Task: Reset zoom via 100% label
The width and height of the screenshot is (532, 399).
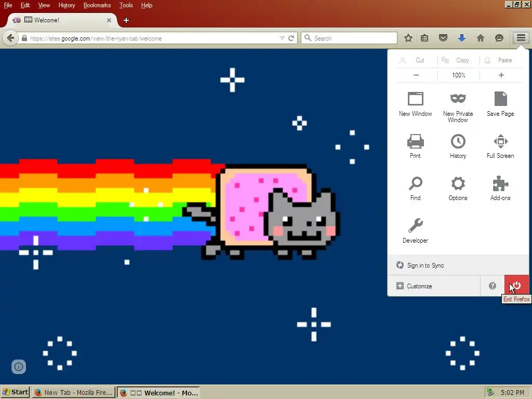Action: (x=459, y=75)
